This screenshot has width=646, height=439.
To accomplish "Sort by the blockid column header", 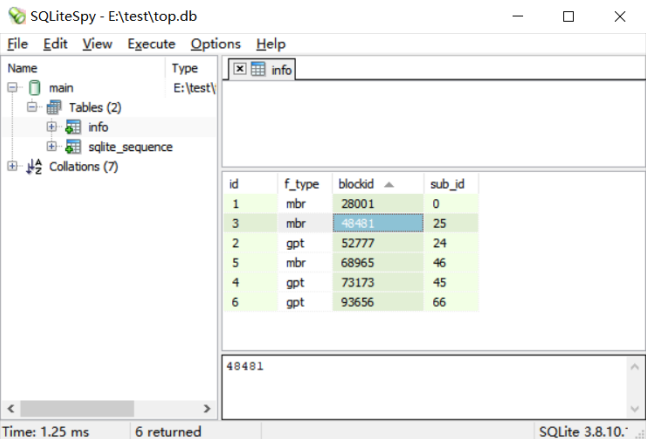I will [378, 184].
